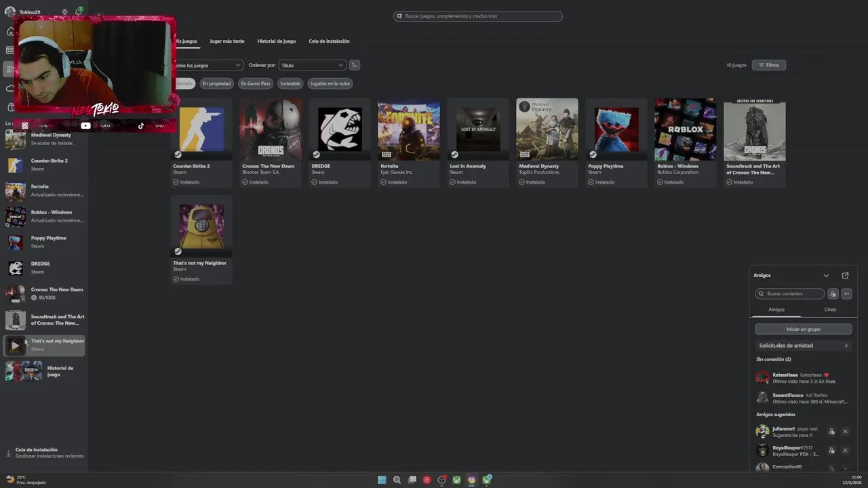The width and height of the screenshot is (868, 488).
Task: Open Poppy Playtime game tile
Action: point(616,143)
